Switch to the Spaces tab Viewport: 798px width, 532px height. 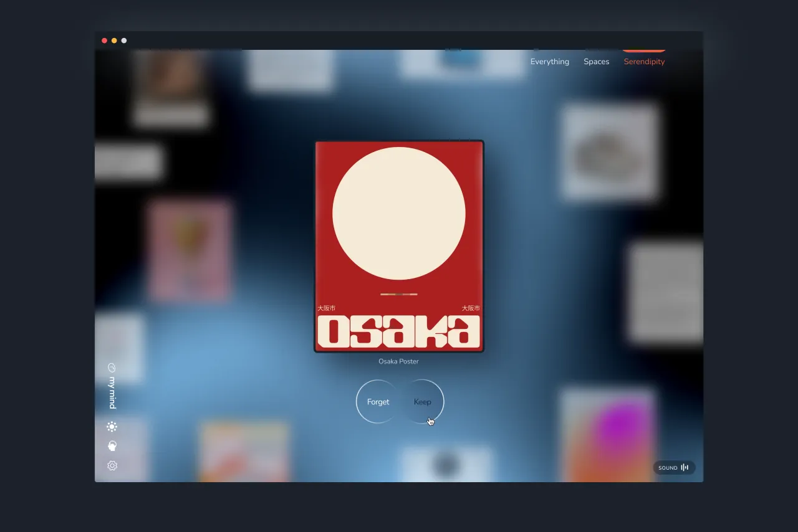[597, 62]
